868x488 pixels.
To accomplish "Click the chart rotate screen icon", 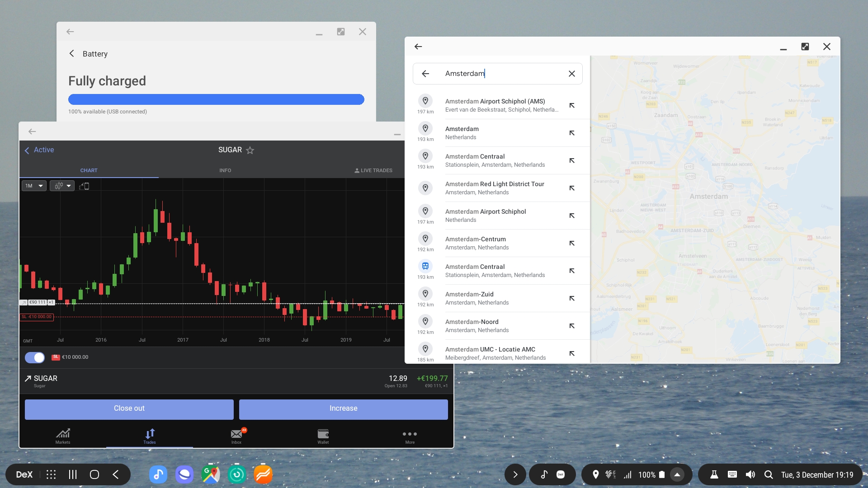I will click(x=84, y=186).
